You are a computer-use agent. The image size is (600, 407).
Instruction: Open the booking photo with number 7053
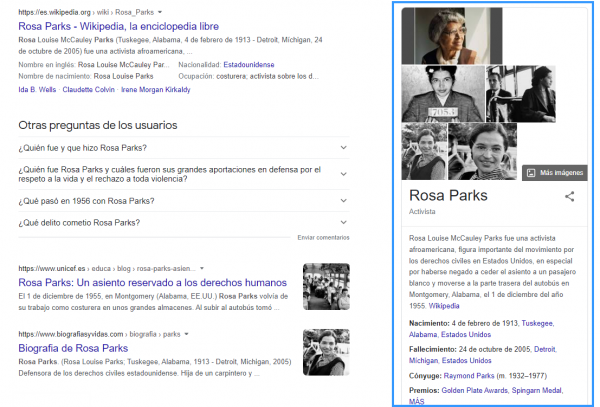pyautogui.click(x=443, y=94)
